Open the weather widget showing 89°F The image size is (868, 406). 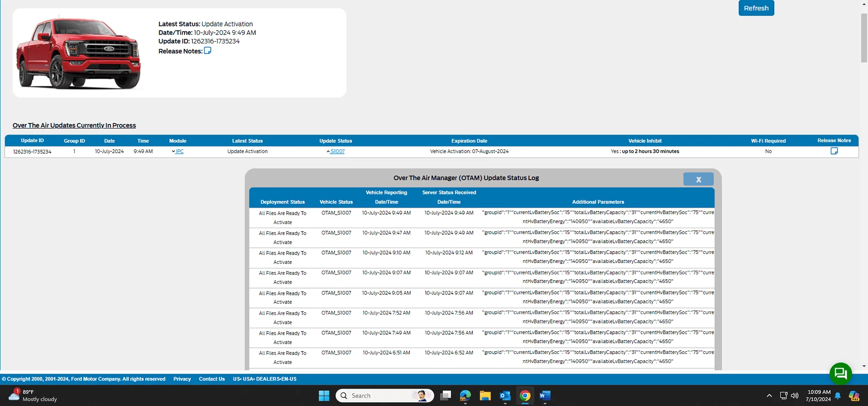33,395
